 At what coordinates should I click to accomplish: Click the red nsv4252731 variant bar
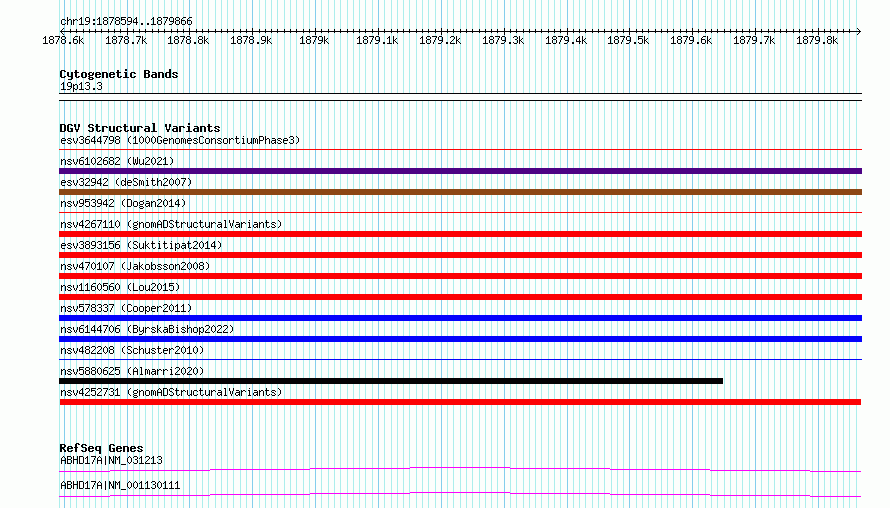coord(460,402)
